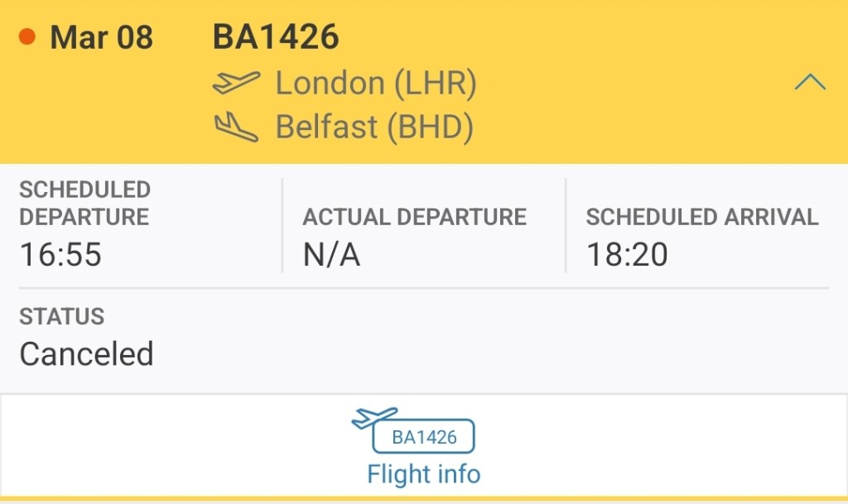The height and width of the screenshot is (504, 848).
Task: Click the takeoff plane icon next to London
Action: pos(236,83)
